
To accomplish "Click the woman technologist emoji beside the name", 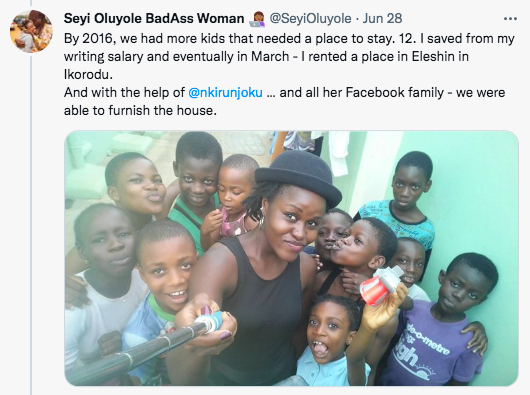I will (x=258, y=19).
